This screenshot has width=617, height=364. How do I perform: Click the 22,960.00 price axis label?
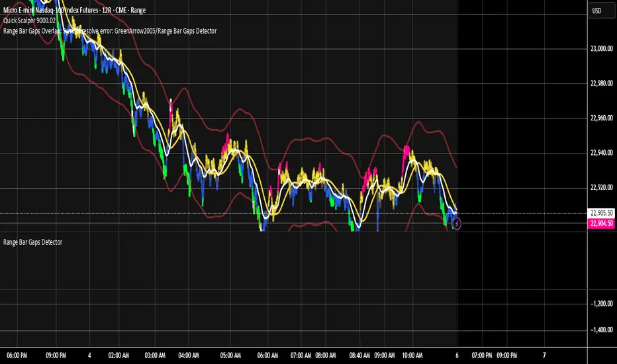pos(602,118)
